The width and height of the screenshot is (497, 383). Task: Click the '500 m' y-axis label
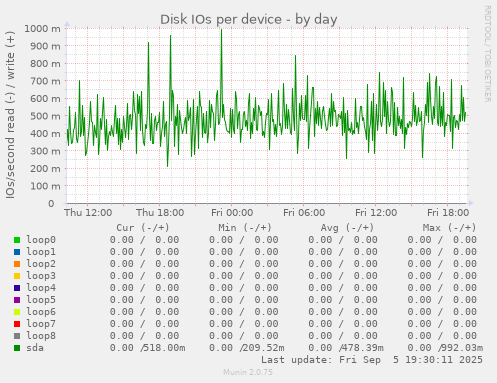(45, 116)
